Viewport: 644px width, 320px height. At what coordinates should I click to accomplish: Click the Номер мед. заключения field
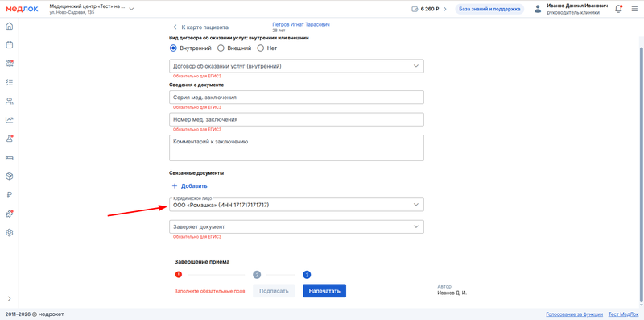[x=296, y=119]
